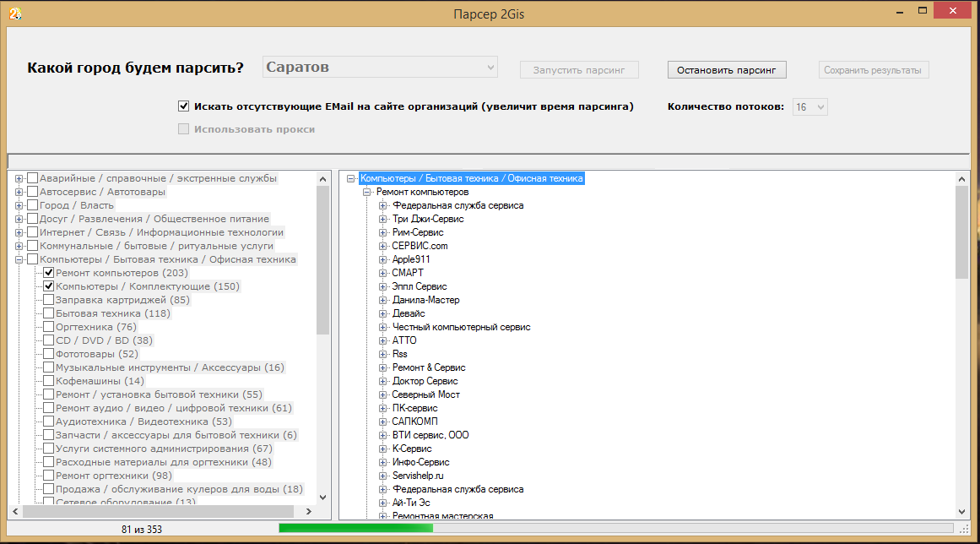The image size is (980, 544).
Task: Click the Сохранить результаты button
Action: 873,70
